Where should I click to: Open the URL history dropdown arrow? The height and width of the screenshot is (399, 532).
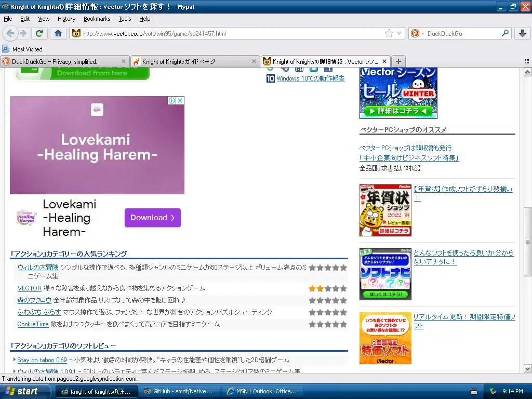tap(400, 33)
